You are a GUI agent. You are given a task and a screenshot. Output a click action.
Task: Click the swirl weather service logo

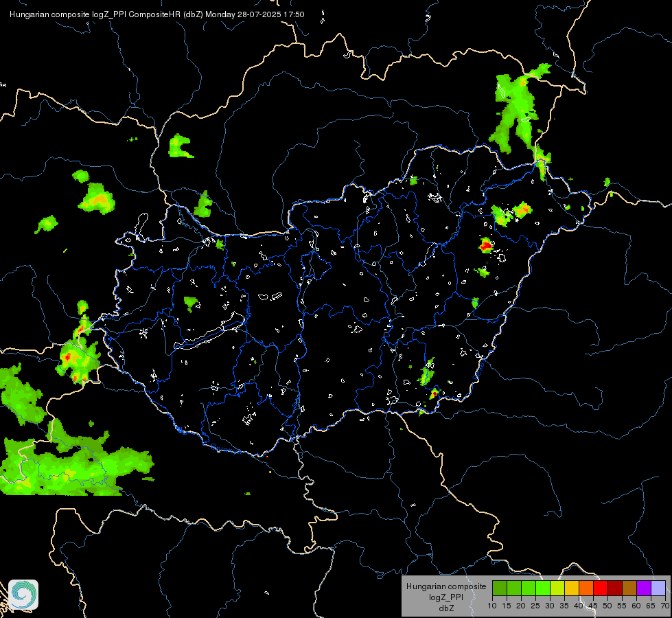23,595
